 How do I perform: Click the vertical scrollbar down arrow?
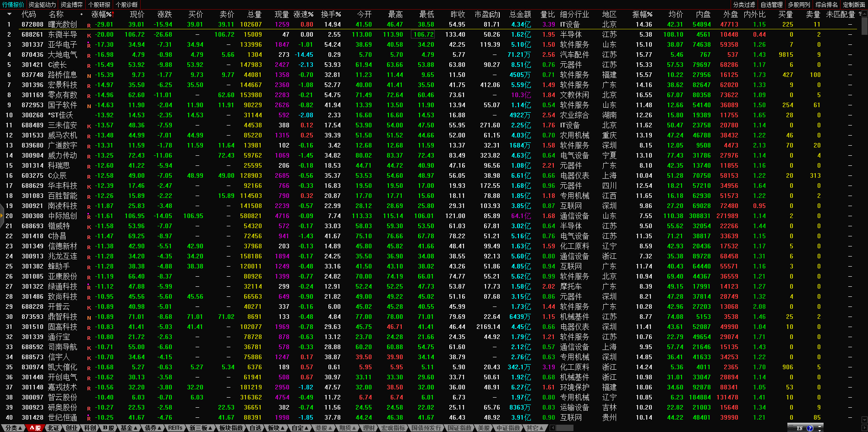pos(864,419)
